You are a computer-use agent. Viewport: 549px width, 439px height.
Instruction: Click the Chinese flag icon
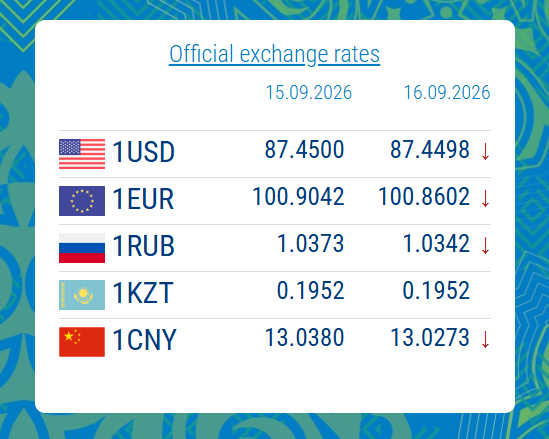click(x=82, y=342)
